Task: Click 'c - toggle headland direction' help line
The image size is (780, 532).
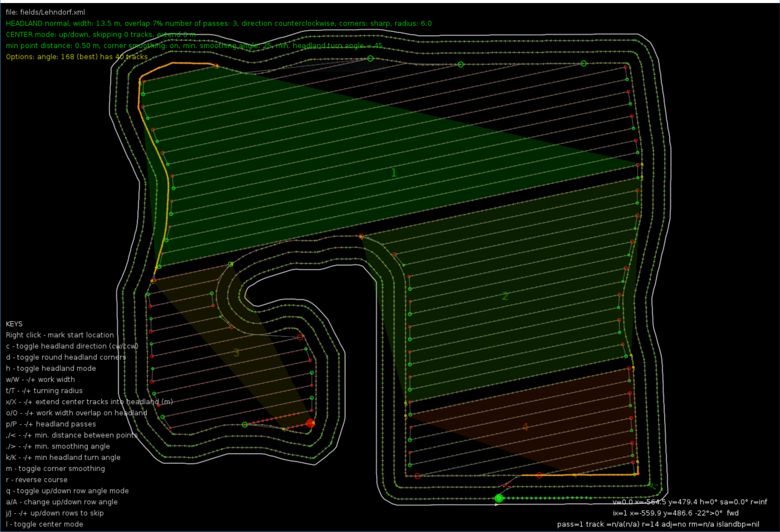Action: click(x=72, y=346)
